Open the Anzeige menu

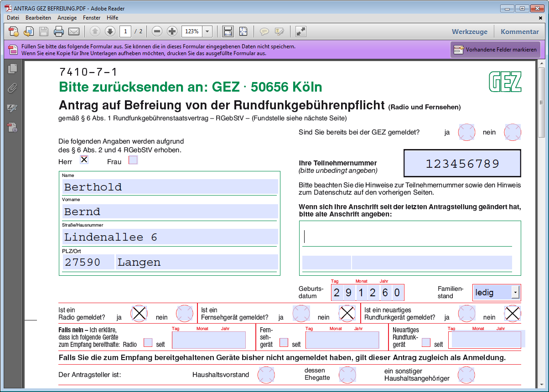[x=67, y=18]
